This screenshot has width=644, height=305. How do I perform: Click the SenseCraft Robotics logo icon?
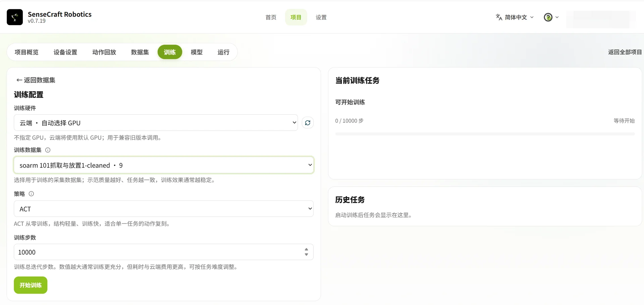15,17
